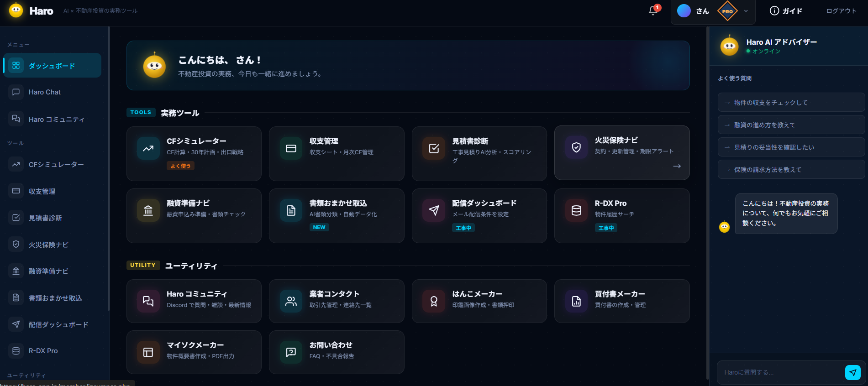Ask 見積りの妥当性を確認したい suggested question
Viewport: 868px width, 386px height.
coord(791,147)
